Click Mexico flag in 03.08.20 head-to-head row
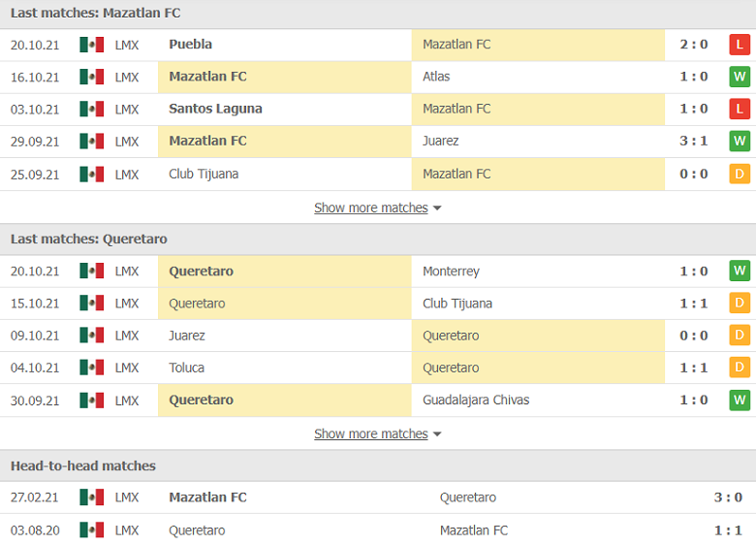Viewport: 756px width, 545px height. (x=92, y=530)
